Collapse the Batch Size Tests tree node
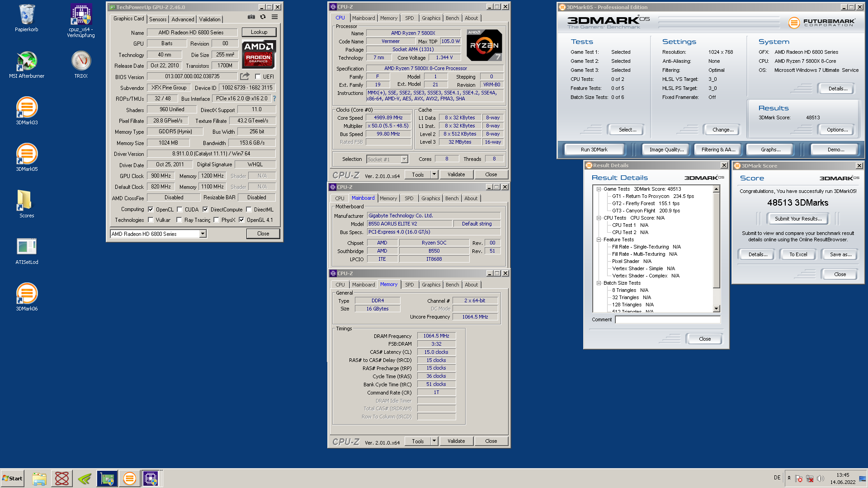This screenshot has width=868, height=488. [x=599, y=283]
